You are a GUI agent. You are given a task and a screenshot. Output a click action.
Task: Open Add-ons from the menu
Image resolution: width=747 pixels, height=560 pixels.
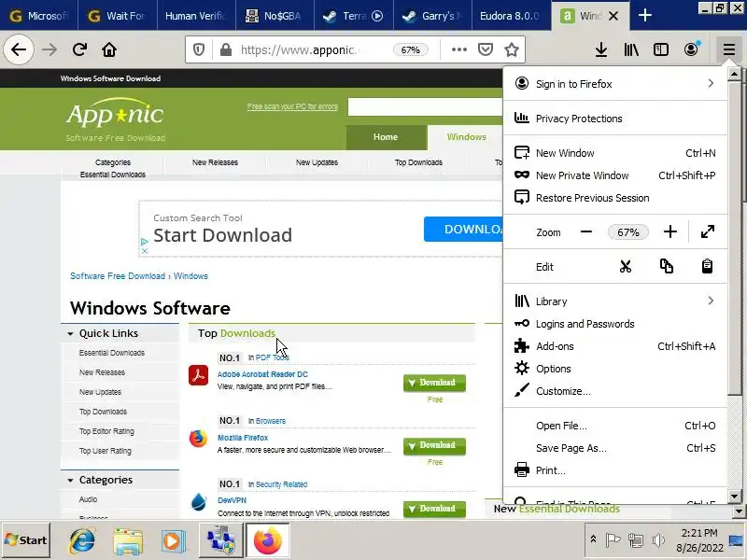[x=615, y=346]
